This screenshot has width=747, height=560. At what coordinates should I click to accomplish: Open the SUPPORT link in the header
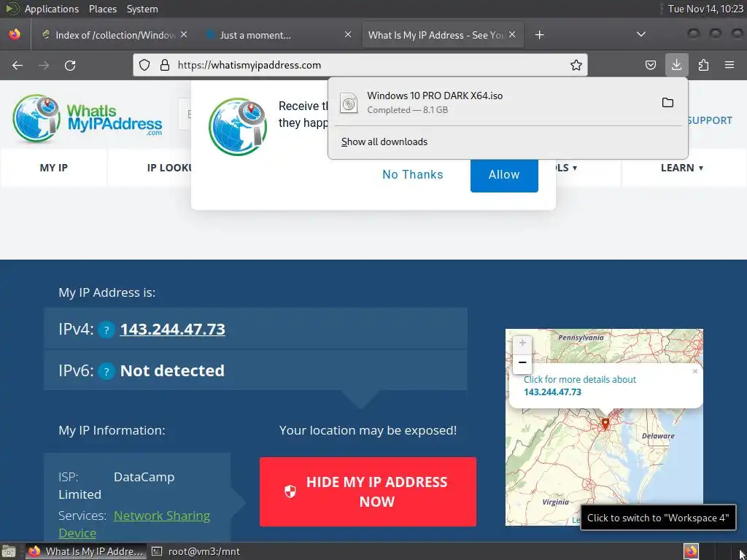[709, 120]
